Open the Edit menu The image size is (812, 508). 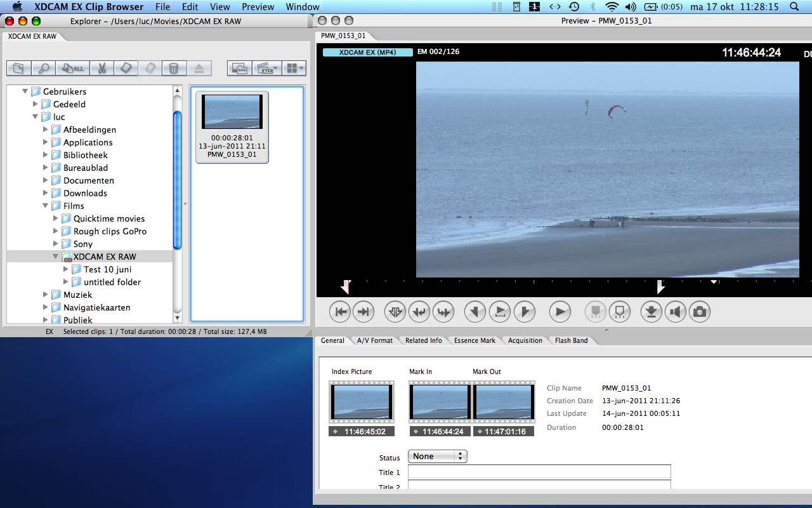pyautogui.click(x=190, y=7)
